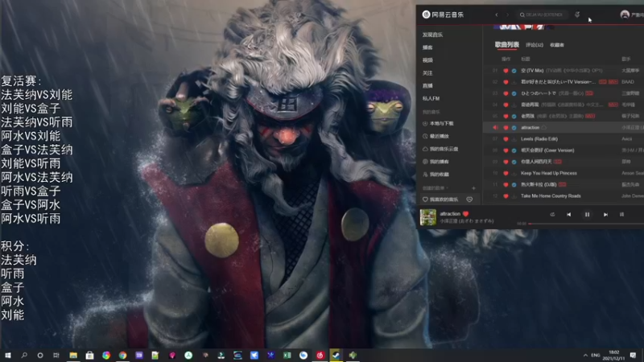This screenshot has width=644, height=362.
Task: Open Excel from the taskbar
Action: coord(287,355)
